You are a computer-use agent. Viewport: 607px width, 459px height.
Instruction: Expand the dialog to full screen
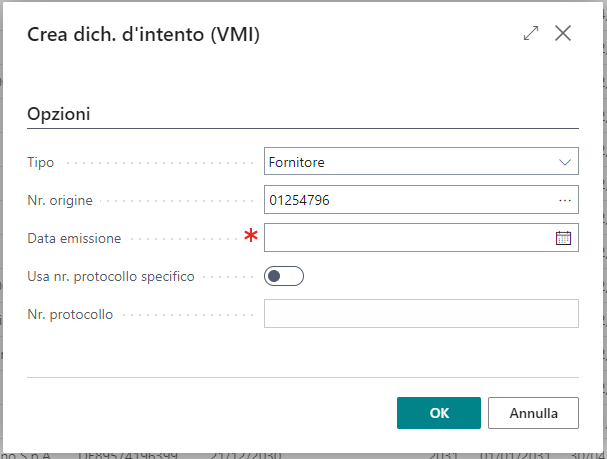tap(531, 33)
